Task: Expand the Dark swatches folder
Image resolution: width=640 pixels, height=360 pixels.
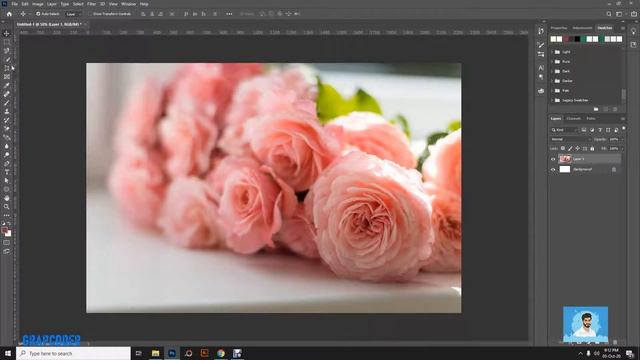Action: coord(552,71)
